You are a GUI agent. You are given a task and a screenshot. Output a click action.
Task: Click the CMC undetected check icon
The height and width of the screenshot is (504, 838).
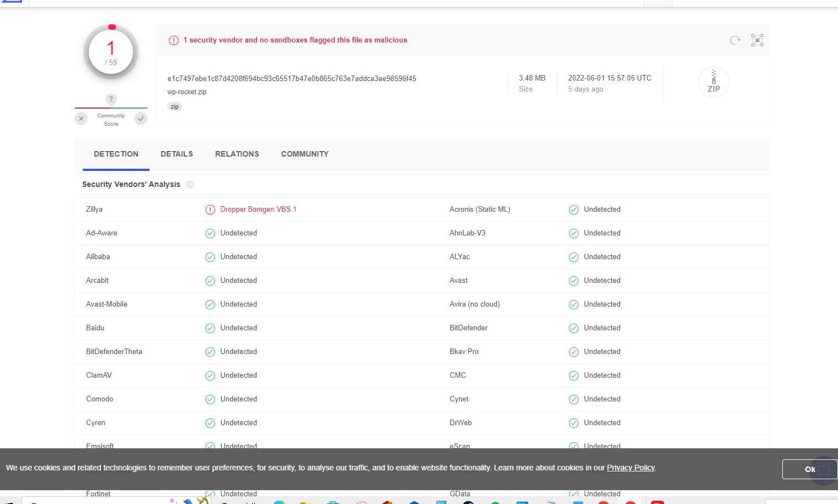[x=574, y=376]
